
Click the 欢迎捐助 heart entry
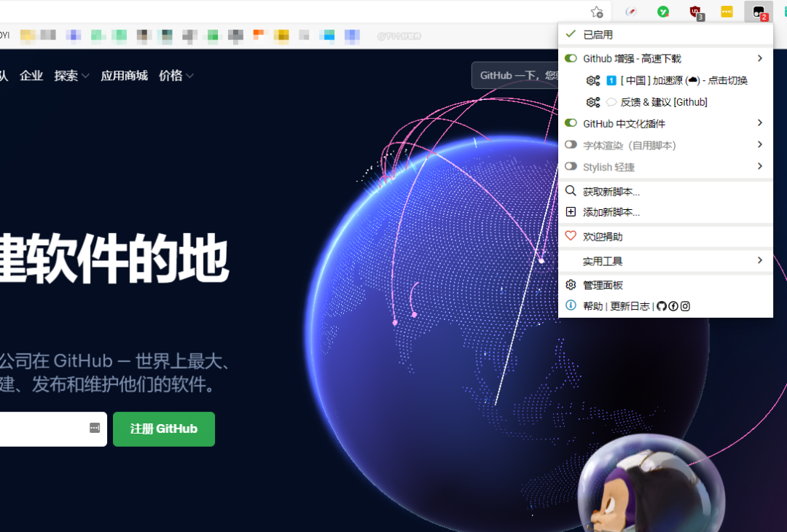click(665, 236)
